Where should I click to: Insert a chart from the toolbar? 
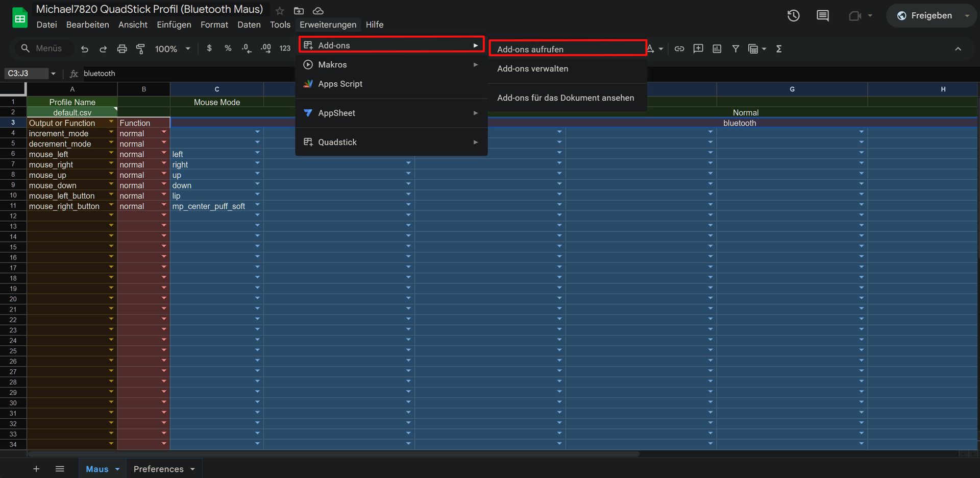click(717, 49)
